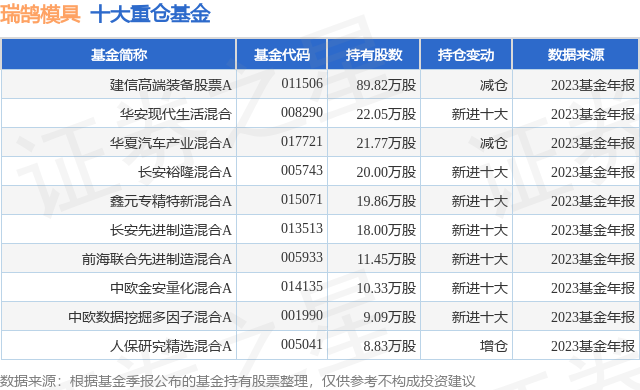The width and height of the screenshot is (640, 390).
Task: Click the 基金代码 column header
Action: pos(282,55)
